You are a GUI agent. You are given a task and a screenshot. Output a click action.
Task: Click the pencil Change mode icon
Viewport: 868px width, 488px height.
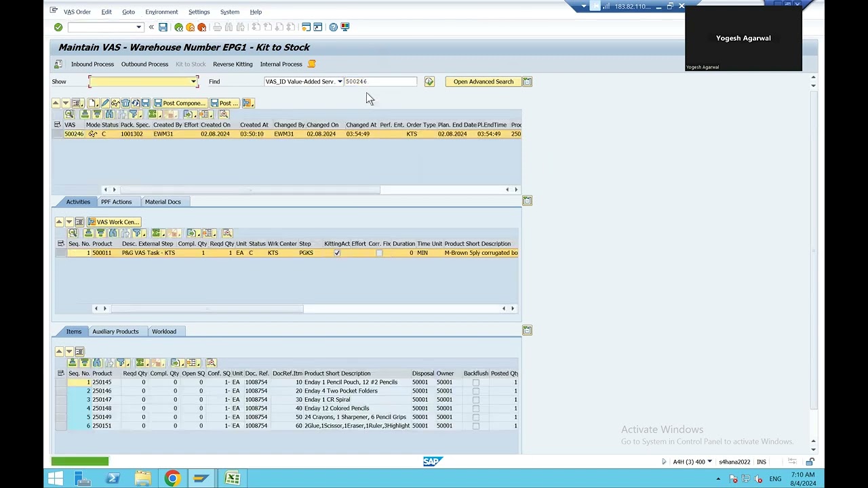pyautogui.click(x=105, y=103)
